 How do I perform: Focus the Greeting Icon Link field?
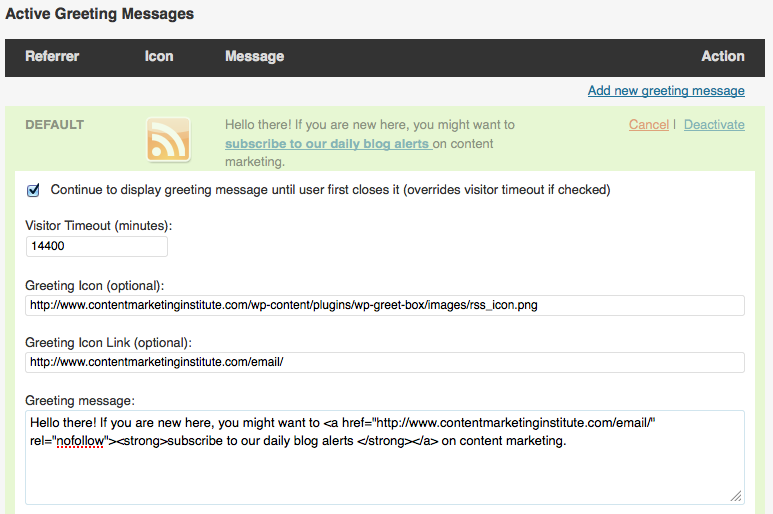point(385,362)
